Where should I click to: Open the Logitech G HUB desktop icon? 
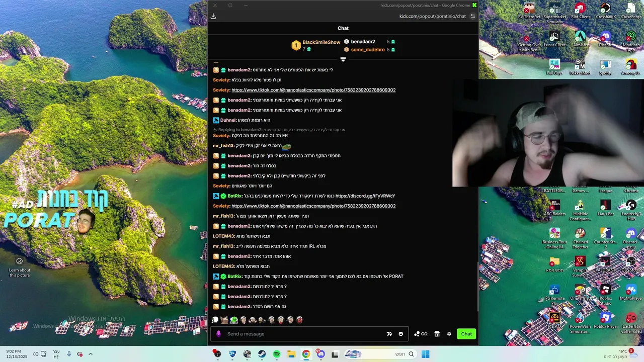pyautogui.click(x=631, y=210)
